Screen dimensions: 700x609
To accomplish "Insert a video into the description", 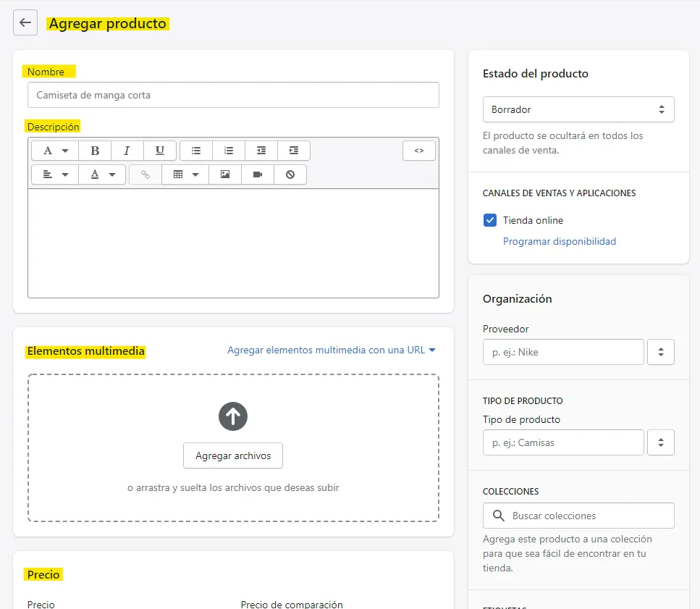I will [x=257, y=174].
